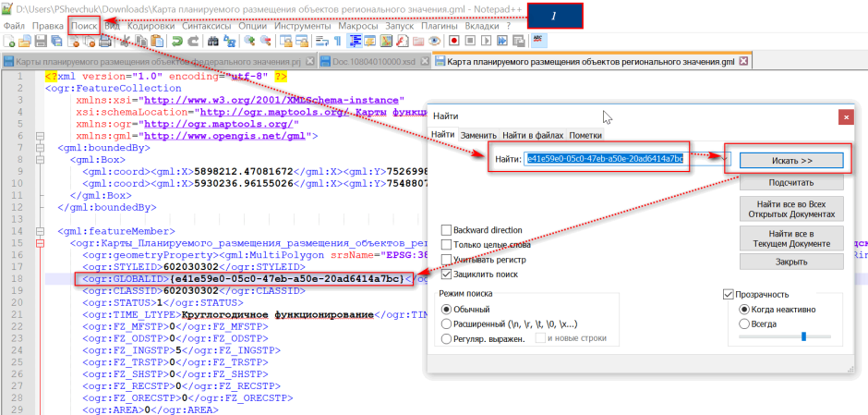Open the Поиск menu
The image size is (868, 415).
(x=85, y=26)
